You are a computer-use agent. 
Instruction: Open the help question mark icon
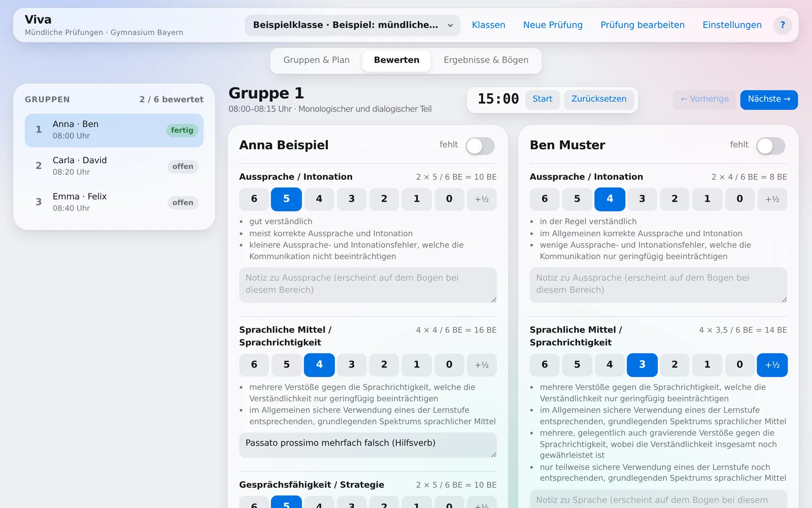tap(783, 25)
